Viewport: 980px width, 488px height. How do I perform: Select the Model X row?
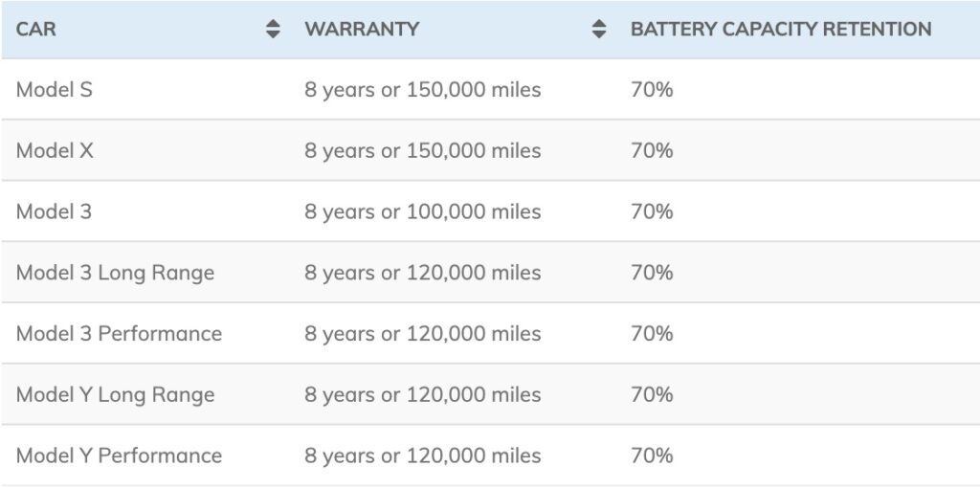(x=490, y=150)
